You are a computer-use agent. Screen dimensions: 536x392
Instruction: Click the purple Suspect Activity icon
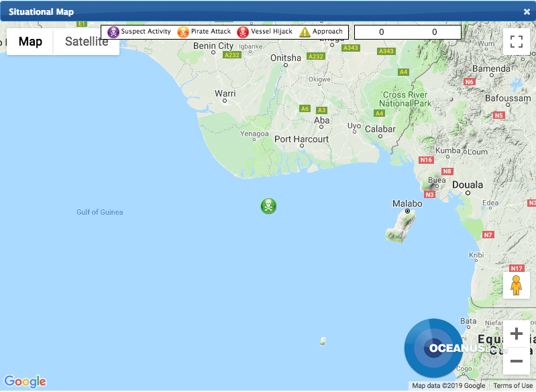click(x=114, y=32)
